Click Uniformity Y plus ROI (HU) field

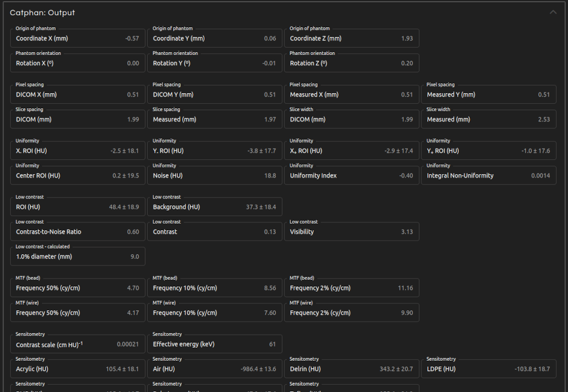pyautogui.click(x=488, y=150)
